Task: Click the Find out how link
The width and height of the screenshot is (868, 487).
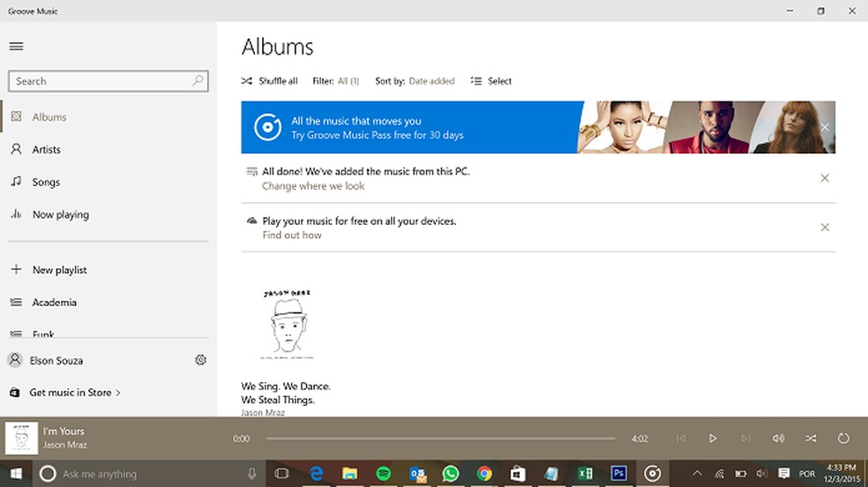Action: point(292,236)
